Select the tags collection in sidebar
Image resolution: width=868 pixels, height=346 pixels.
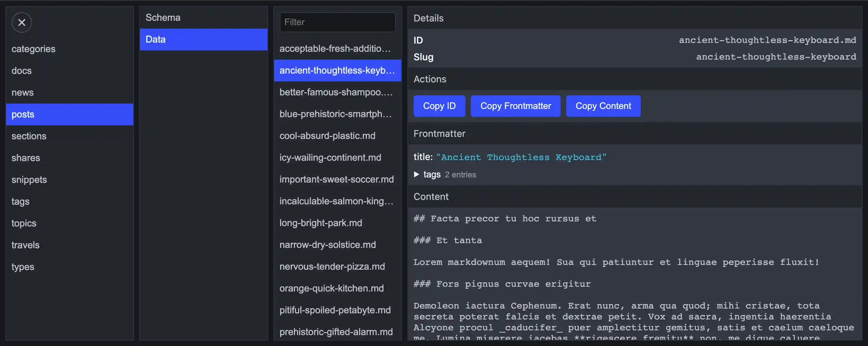[x=69, y=202]
